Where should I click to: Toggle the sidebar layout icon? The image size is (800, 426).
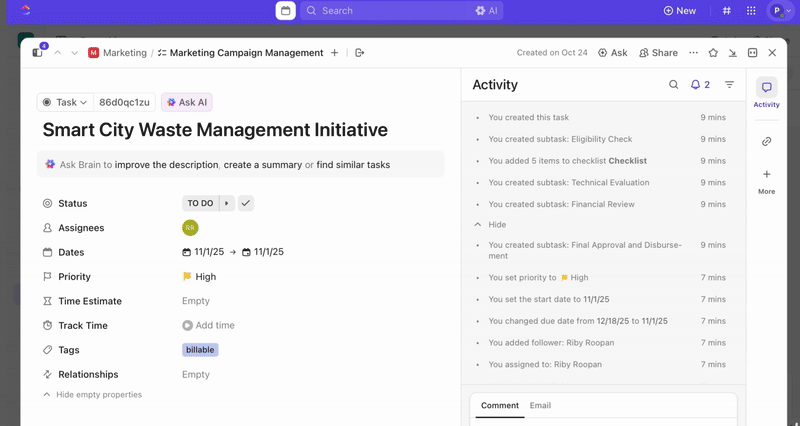pyautogui.click(x=37, y=53)
